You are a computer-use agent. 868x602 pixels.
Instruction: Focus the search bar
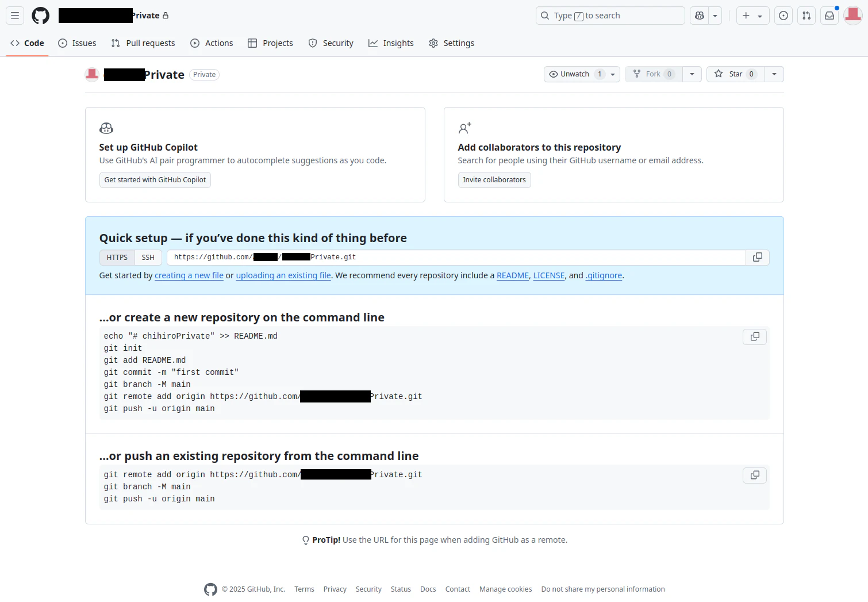610,16
